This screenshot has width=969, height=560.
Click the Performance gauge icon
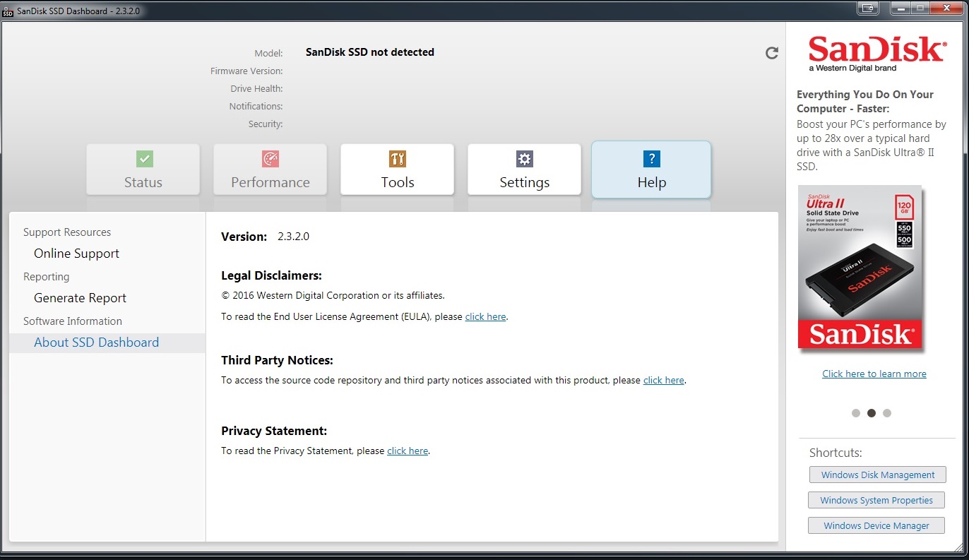click(x=271, y=158)
